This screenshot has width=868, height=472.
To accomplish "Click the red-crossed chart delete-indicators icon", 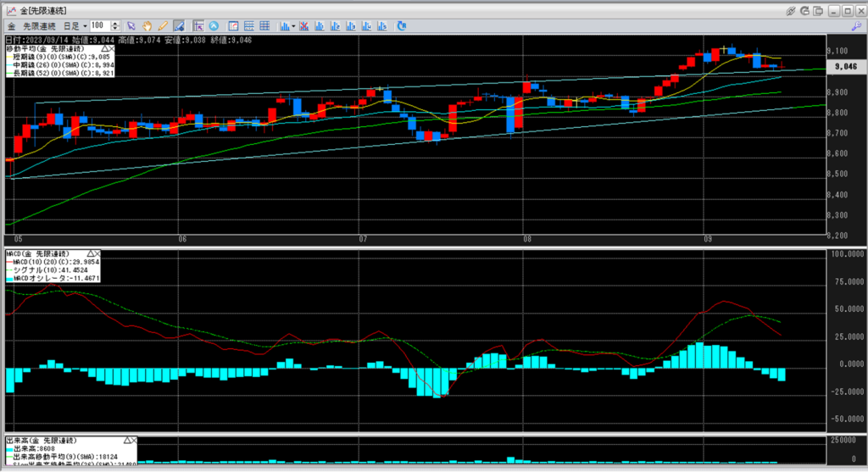I will [x=304, y=26].
